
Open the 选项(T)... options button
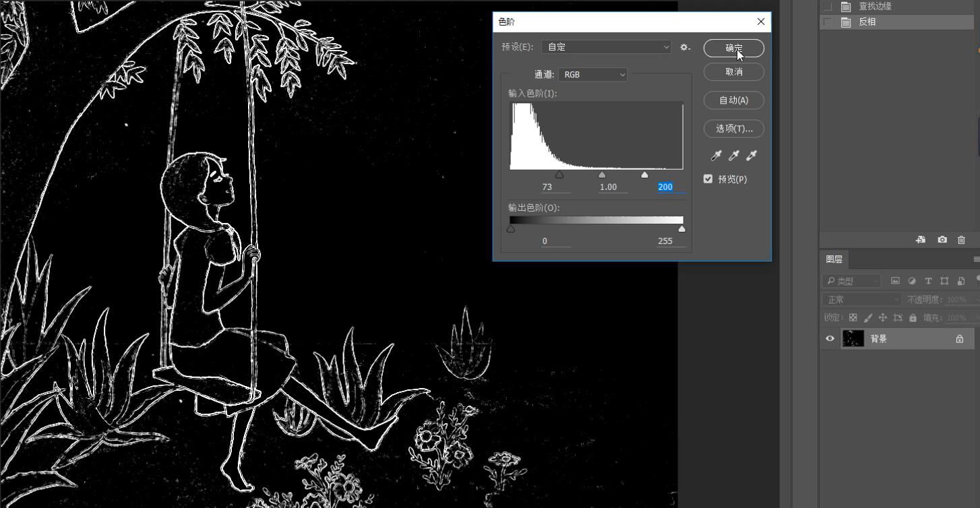pyautogui.click(x=733, y=128)
